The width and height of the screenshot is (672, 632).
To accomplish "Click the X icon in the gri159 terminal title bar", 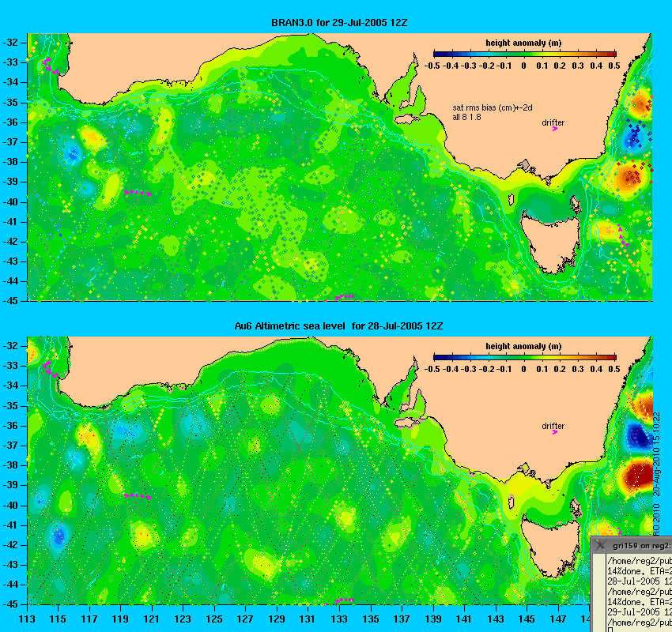I will 602,546.
